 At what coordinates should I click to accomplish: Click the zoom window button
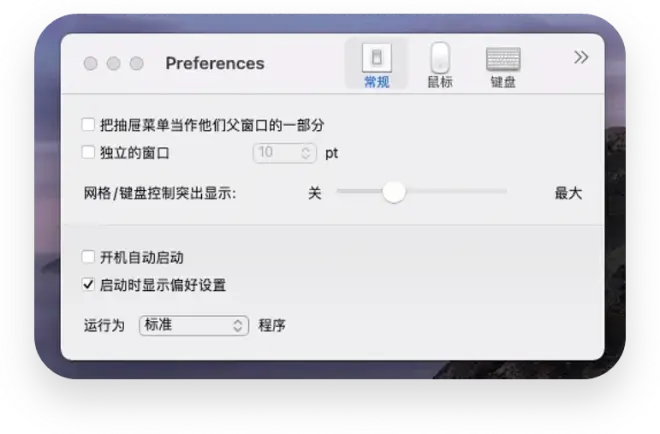136,64
